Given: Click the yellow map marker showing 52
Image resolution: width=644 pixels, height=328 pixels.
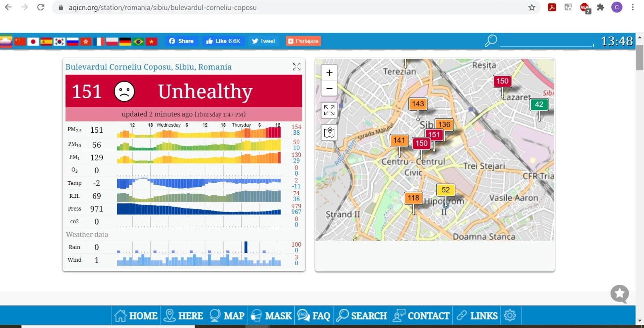Looking at the screenshot, I should coord(446,190).
